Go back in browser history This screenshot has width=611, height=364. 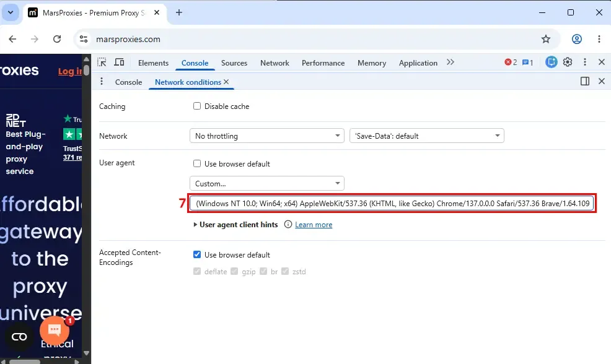(12, 39)
